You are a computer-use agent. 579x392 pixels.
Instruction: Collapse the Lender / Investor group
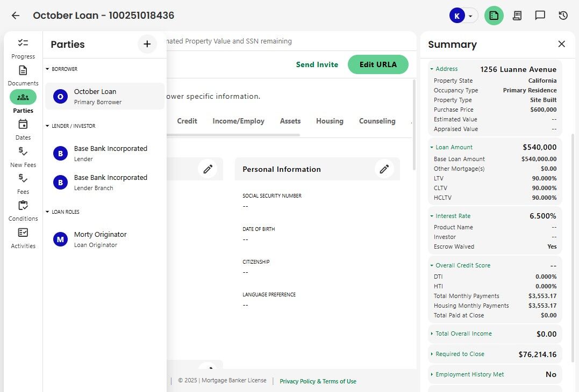point(47,126)
